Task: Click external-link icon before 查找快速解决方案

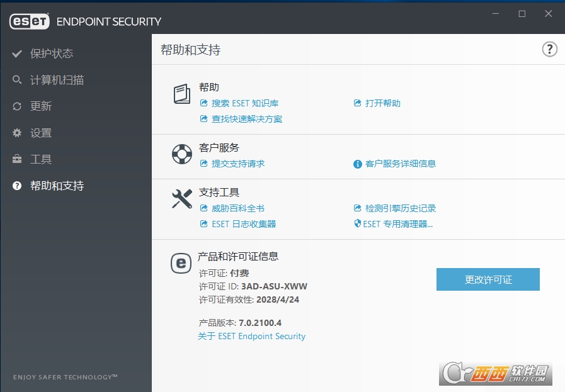Action: tap(204, 119)
